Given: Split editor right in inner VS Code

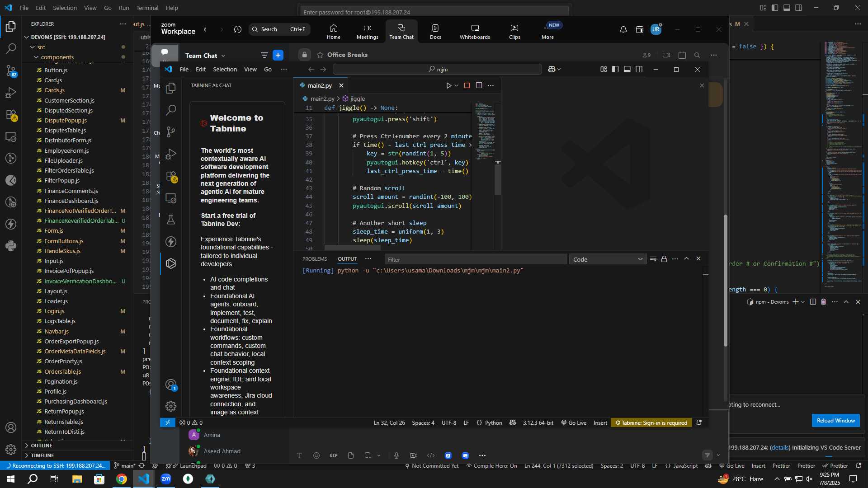Looking at the screenshot, I should (479, 85).
